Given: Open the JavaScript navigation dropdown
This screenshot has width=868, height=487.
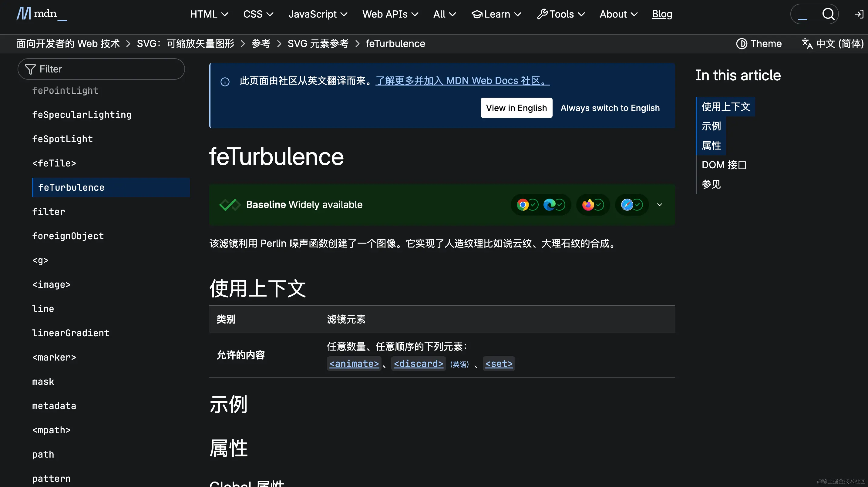Looking at the screenshot, I should point(318,14).
